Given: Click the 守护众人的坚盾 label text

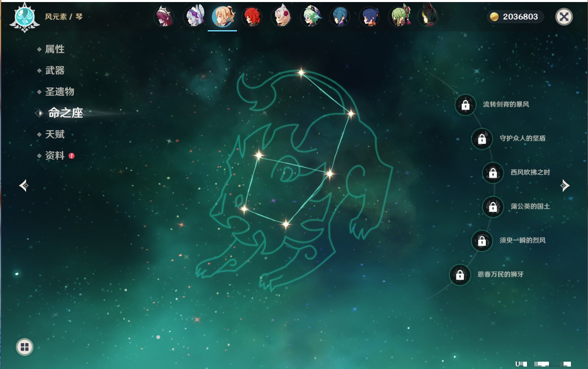Looking at the screenshot, I should click(x=523, y=138).
